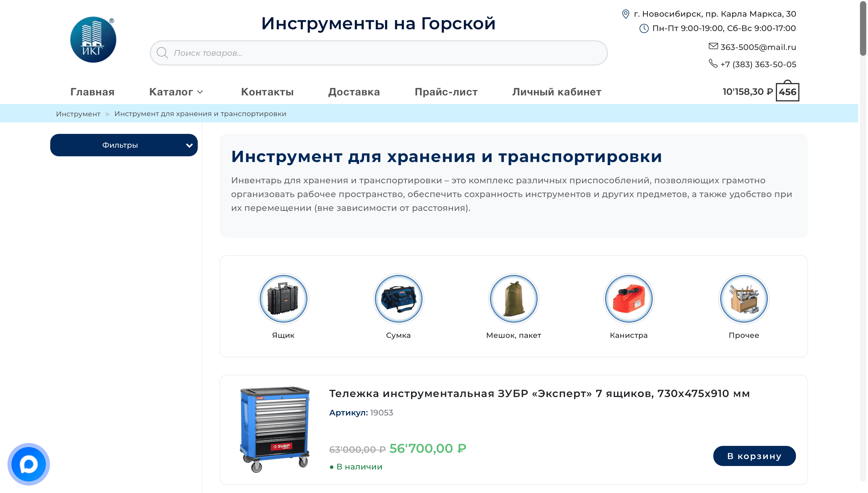Click the Канистра category label
This screenshot has height=493, width=868.
[x=629, y=335]
